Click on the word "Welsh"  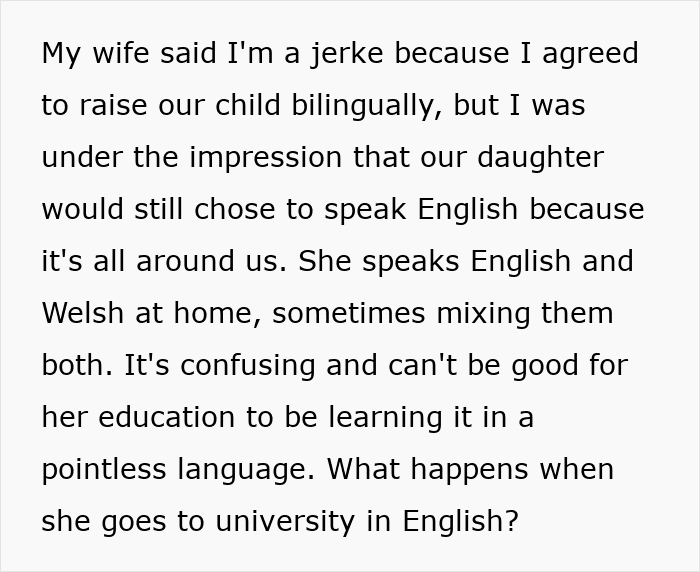pos(83,313)
